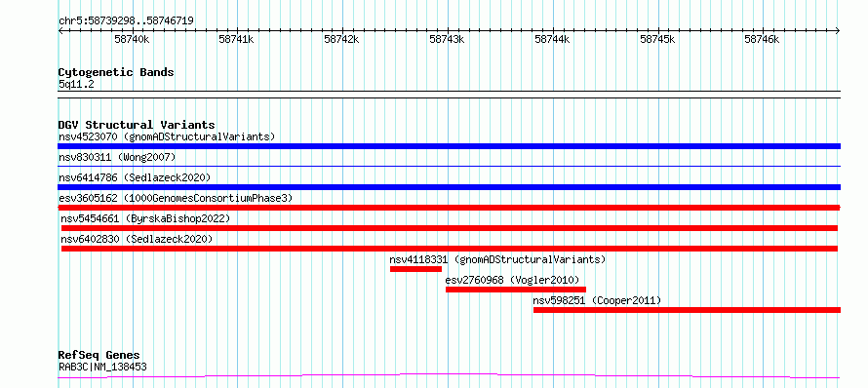The height and width of the screenshot is (388, 868).
Task: Select the nsv4523070 blue variant bar
Action: click(x=449, y=146)
